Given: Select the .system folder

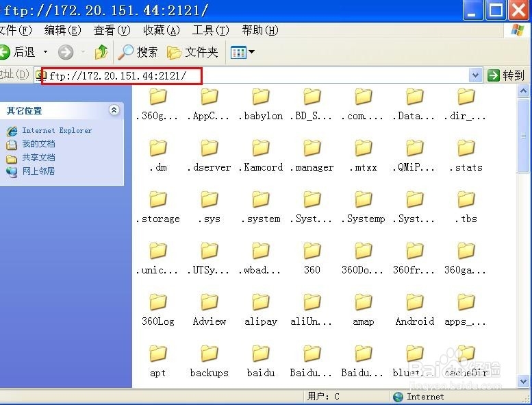Looking at the screenshot, I should click(261, 207).
